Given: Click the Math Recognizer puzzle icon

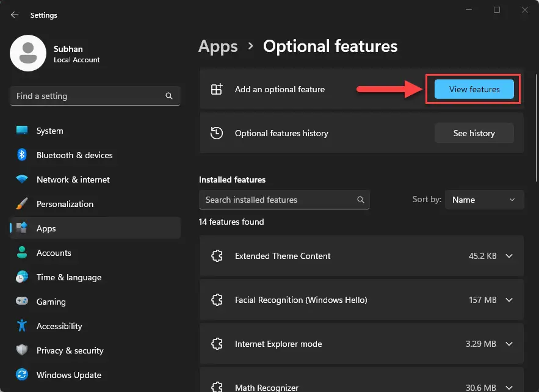Looking at the screenshot, I should tap(217, 387).
